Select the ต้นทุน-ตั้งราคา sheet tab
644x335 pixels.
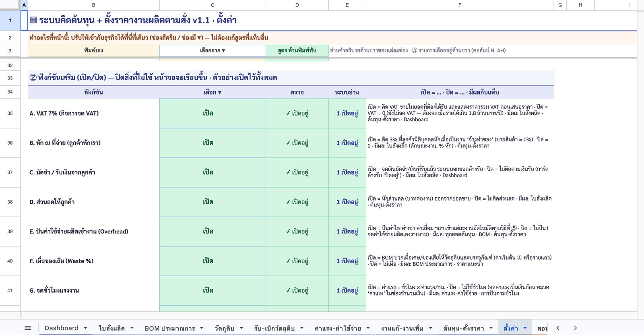pos(464,328)
